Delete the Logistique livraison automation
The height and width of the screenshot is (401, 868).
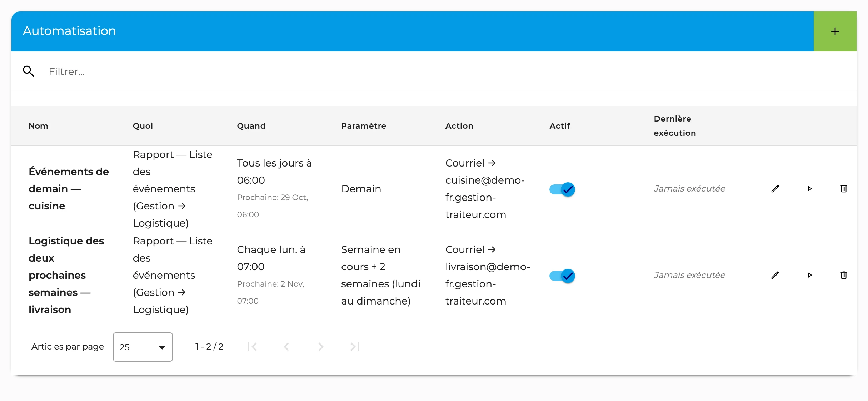point(844,275)
